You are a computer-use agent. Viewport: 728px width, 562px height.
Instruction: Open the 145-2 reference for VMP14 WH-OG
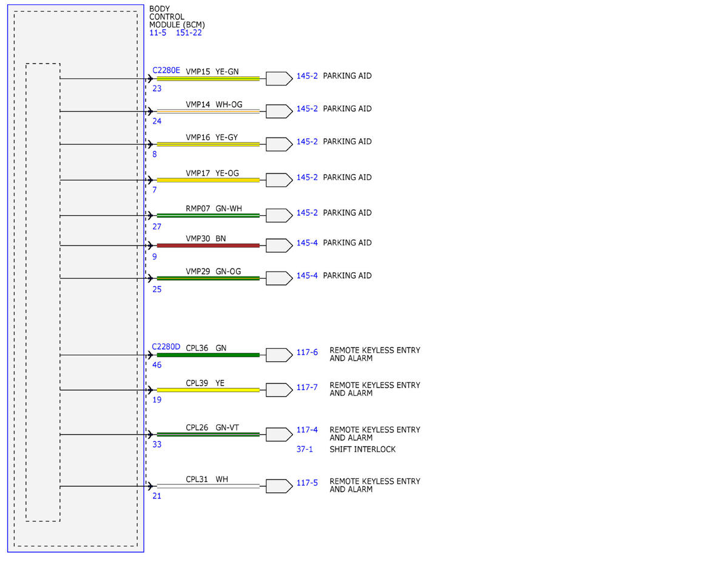[x=307, y=109]
